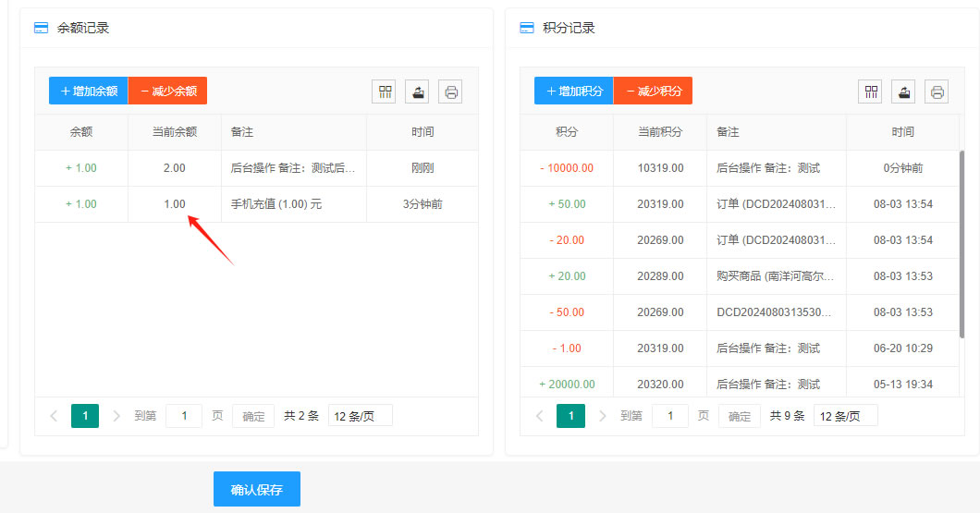Click the + 20000.00 points cell

tap(567, 384)
